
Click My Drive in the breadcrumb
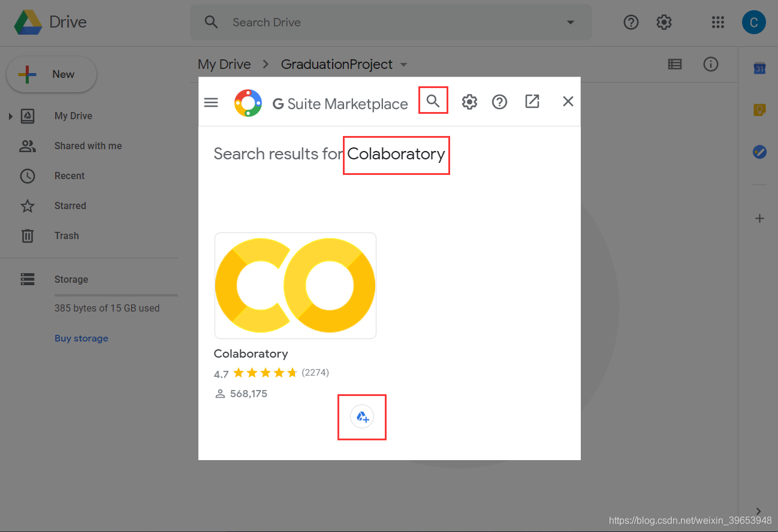(224, 64)
